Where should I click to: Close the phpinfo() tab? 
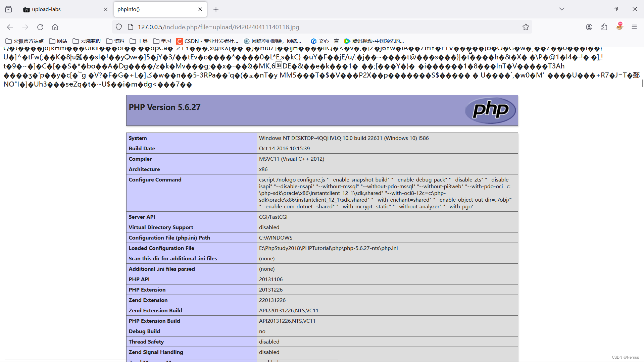(200, 9)
